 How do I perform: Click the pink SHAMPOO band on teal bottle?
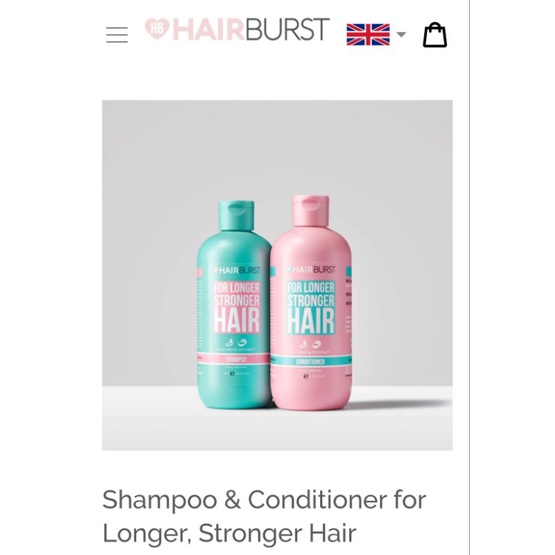click(234, 359)
